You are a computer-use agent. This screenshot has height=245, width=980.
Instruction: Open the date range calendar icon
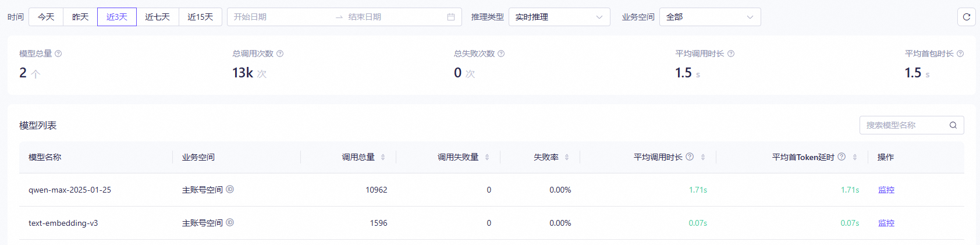450,17
